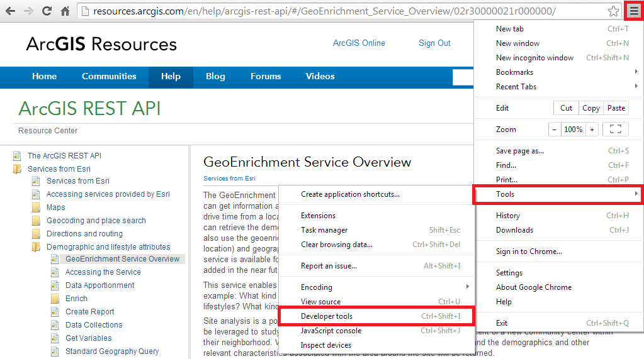Click the page icon beside Get Variables
Screen dimensions: 644x359
[x=55, y=338]
